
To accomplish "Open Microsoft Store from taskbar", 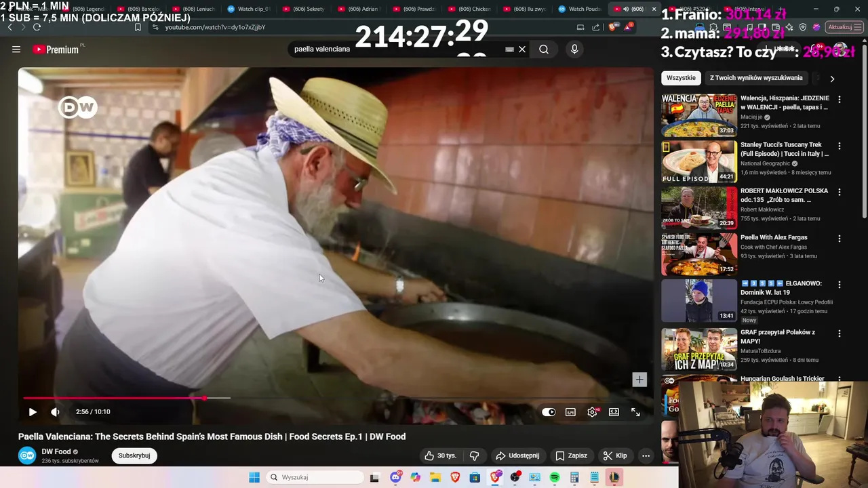I will 475,477.
